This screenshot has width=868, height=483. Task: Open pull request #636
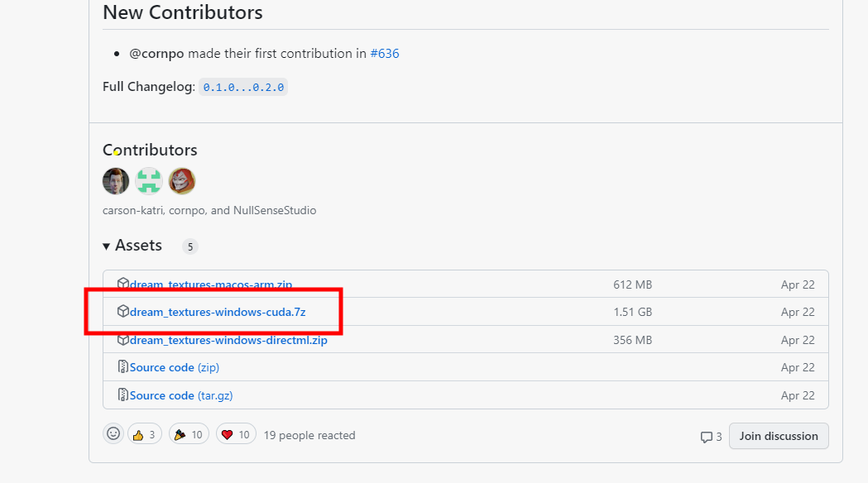[385, 53]
